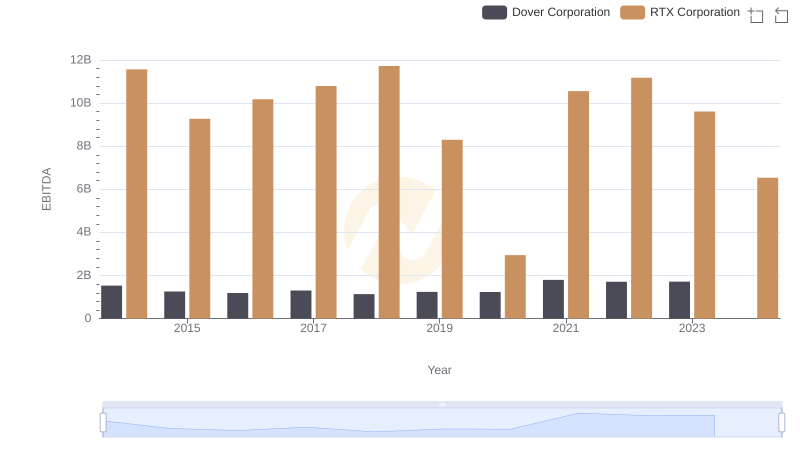
Task: Click the tallest RTX bar for 2018
Action: [389, 192]
